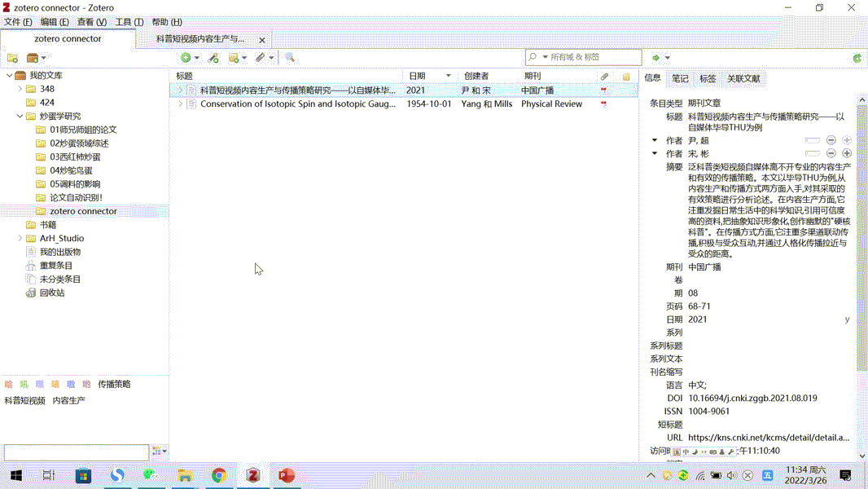Close the 科普短视频内容生产与 tab
This screenshot has width=868, height=489.
tap(262, 40)
